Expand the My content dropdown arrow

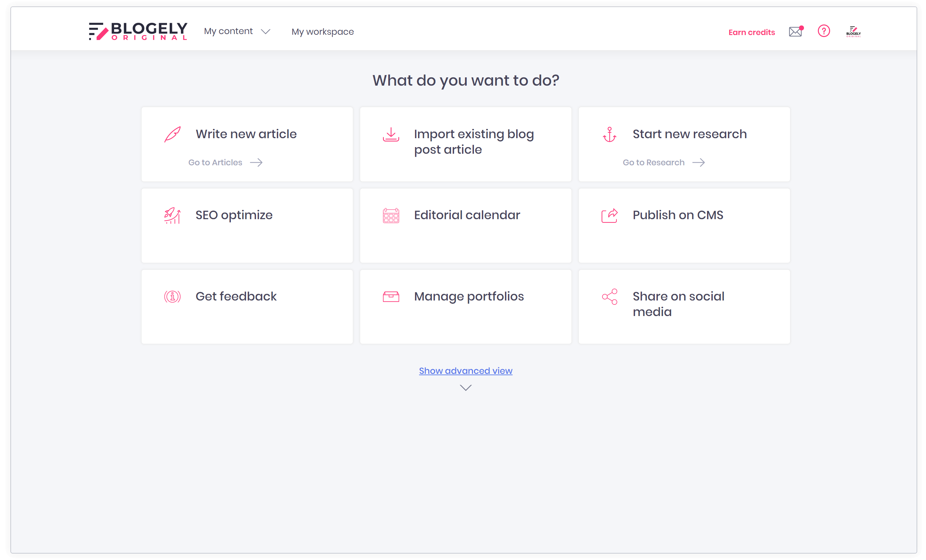coord(266,31)
